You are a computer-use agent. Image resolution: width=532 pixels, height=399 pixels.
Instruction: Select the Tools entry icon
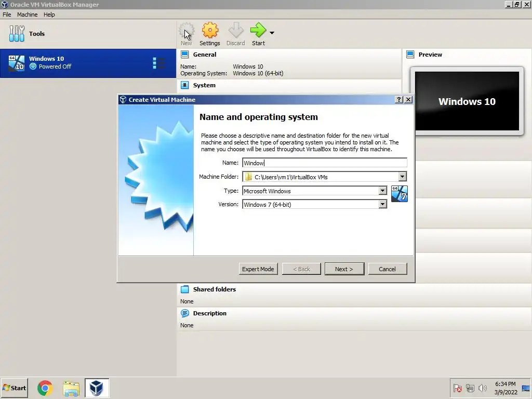point(17,34)
